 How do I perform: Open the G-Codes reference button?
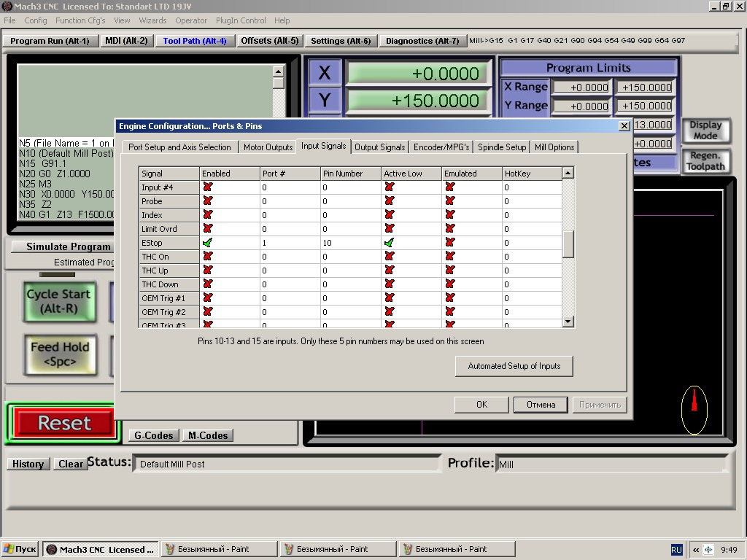click(153, 435)
